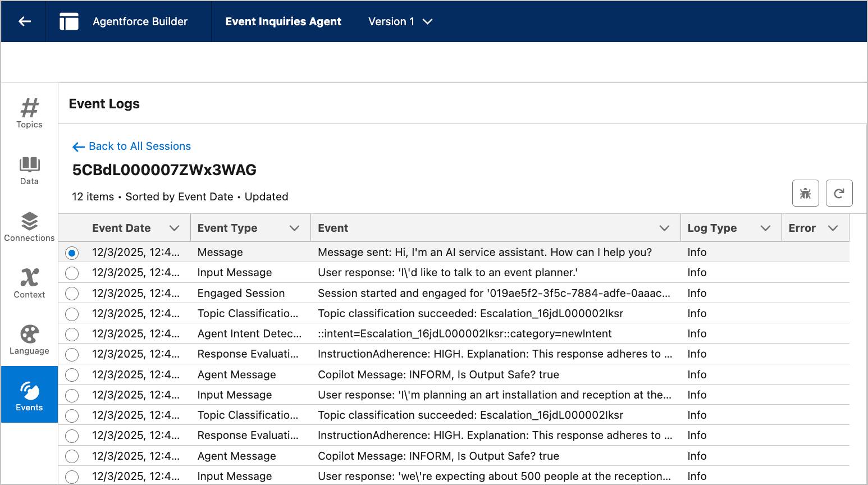The height and width of the screenshot is (485, 868).
Task: Click the Agentforce Builder app icon
Action: point(68,21)
